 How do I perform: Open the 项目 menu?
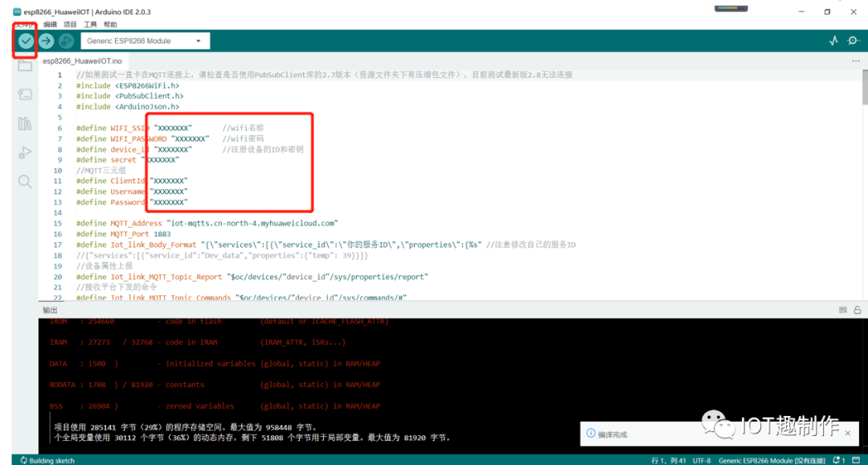tap(70, 24)
